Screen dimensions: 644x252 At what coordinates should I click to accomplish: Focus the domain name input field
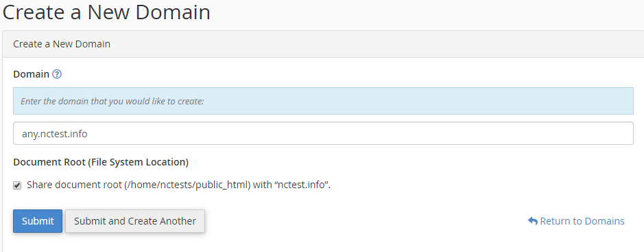(323, 133)
